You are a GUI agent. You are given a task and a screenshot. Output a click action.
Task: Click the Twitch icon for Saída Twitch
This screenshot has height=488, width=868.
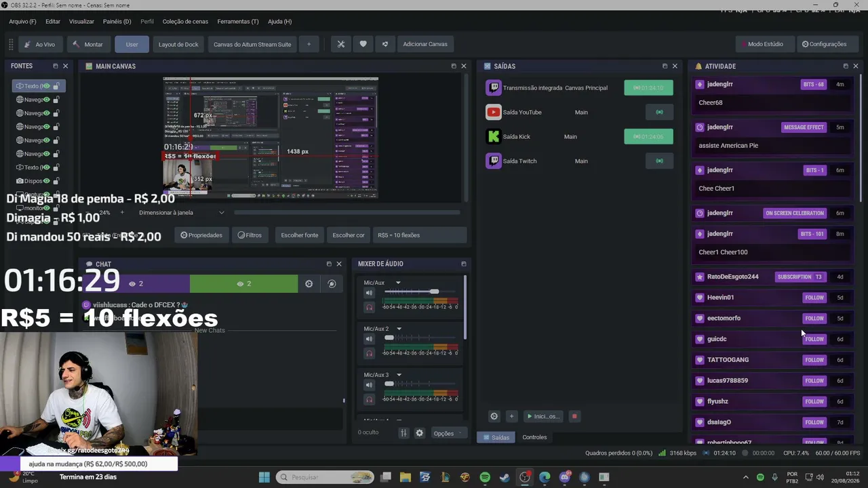pos(494,161)
